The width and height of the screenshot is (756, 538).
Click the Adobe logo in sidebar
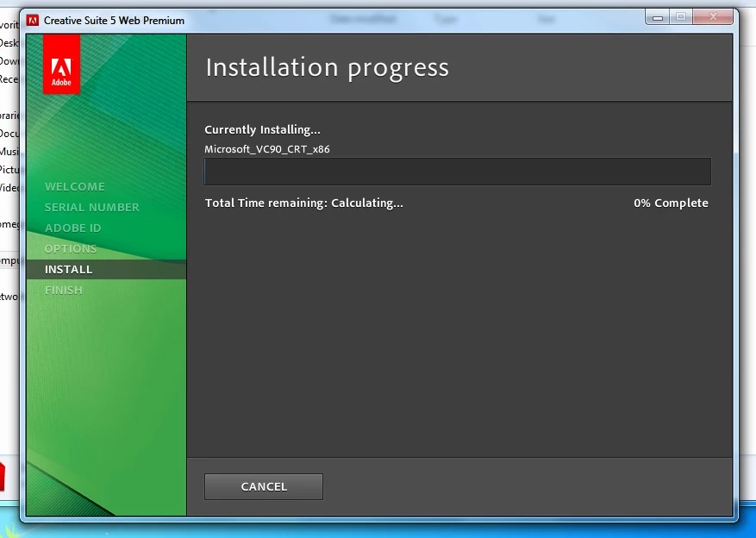62,64
